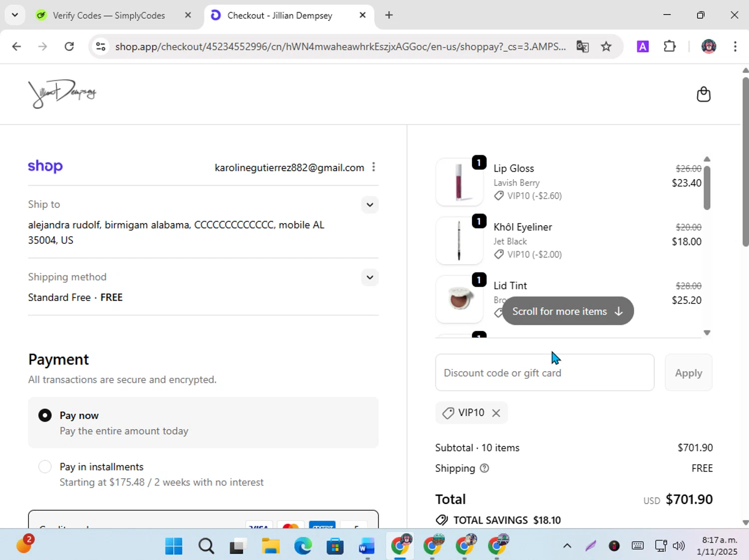Viewport: 749px width, 560px height.
Task: Bookmark this page with the star icon
Action: [606, 46]
